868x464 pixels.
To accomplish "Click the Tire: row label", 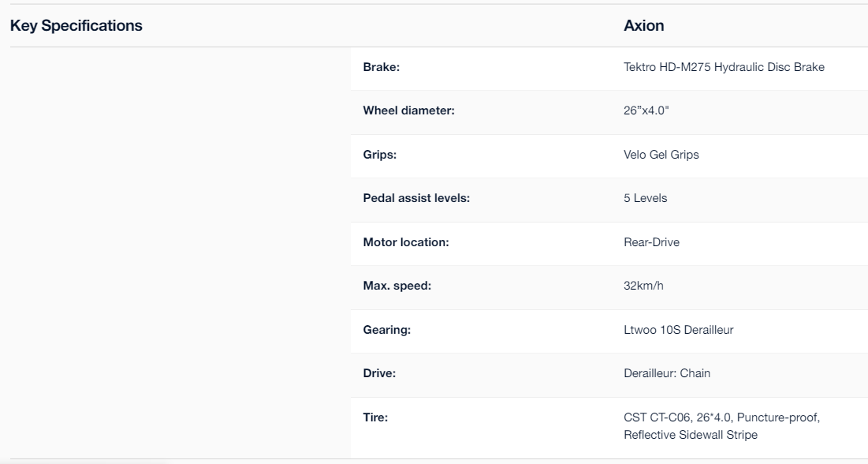I will 375,417.
